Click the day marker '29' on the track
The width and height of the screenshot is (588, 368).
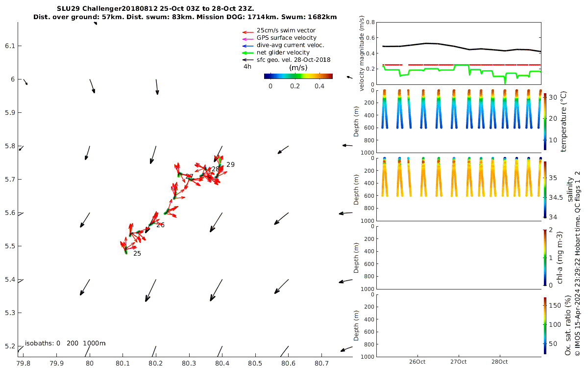pyautogui.click(x=230, y=165)
